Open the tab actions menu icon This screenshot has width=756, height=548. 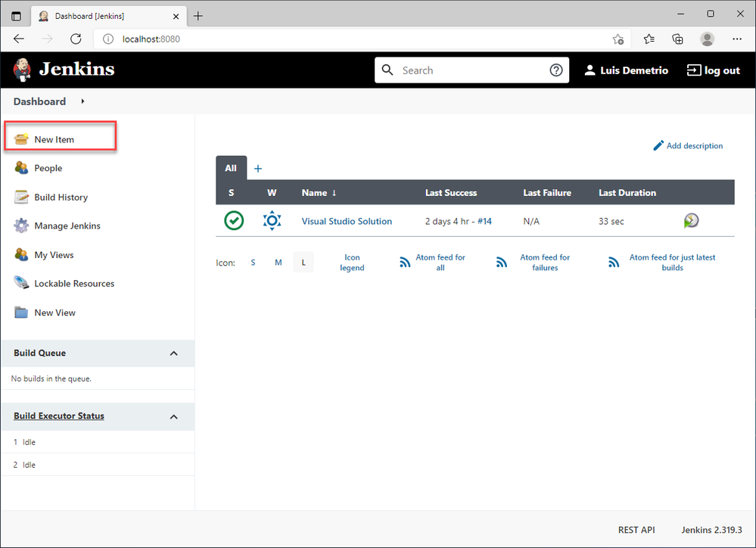[x=16, y=16]
